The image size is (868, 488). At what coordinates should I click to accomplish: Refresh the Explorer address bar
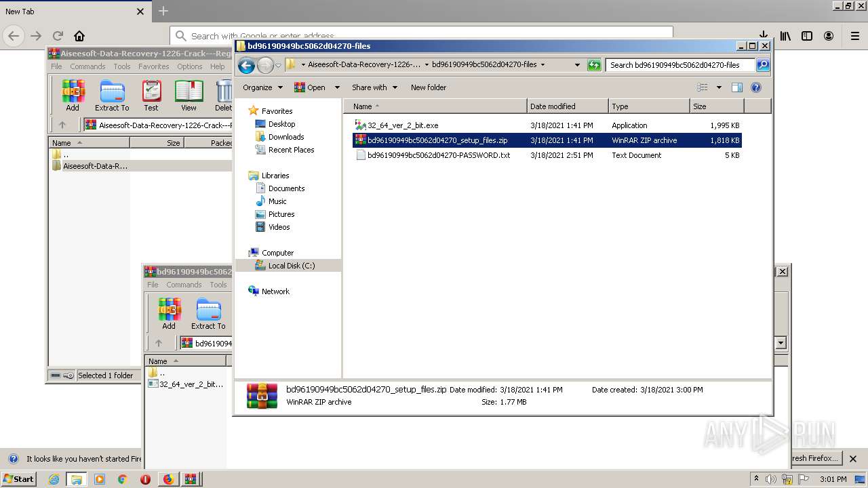click(594, 65)
